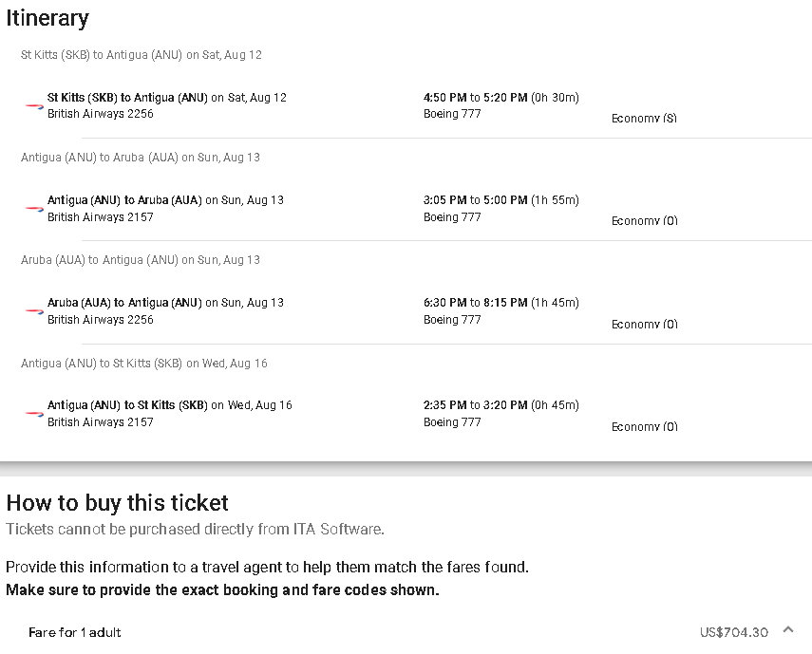Click British Airways logo for Antigua–St Kitts flight

coord(34,414)
